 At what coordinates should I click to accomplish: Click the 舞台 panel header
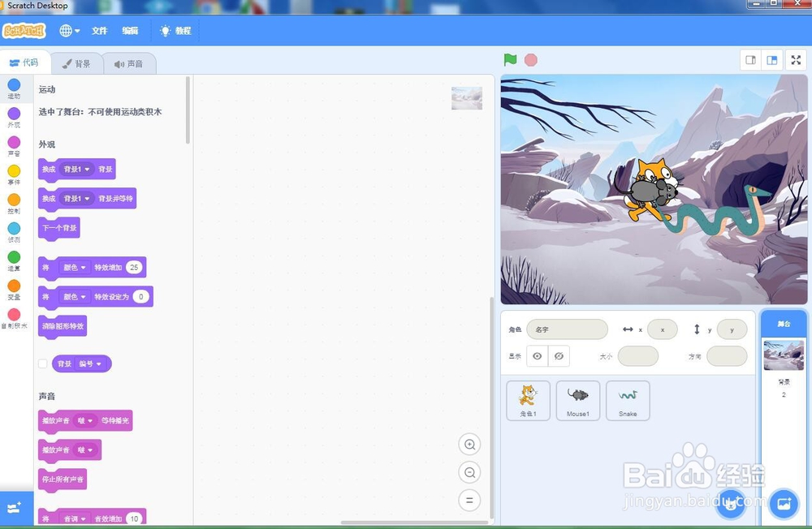coord(784,324)
